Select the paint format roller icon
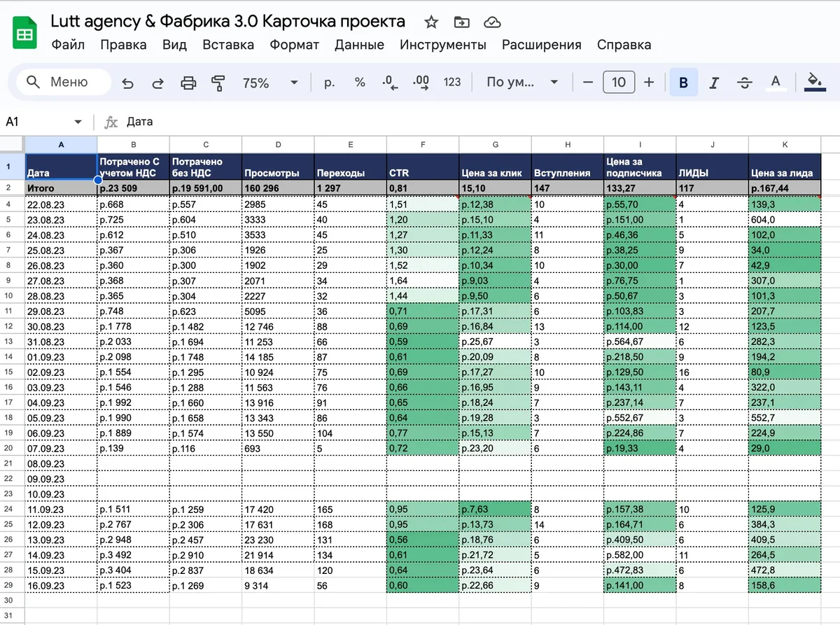The image size is (840, 625). coord(219,83)
